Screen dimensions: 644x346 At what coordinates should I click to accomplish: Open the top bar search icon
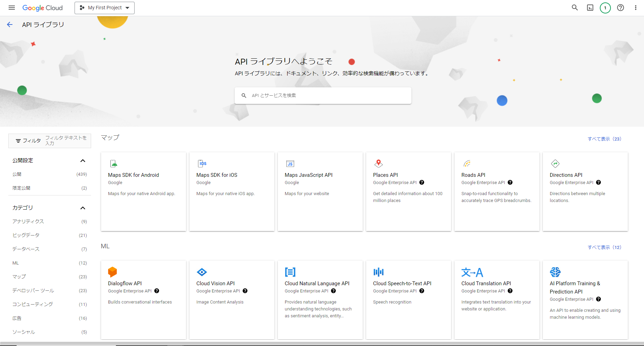click(575, 8)
